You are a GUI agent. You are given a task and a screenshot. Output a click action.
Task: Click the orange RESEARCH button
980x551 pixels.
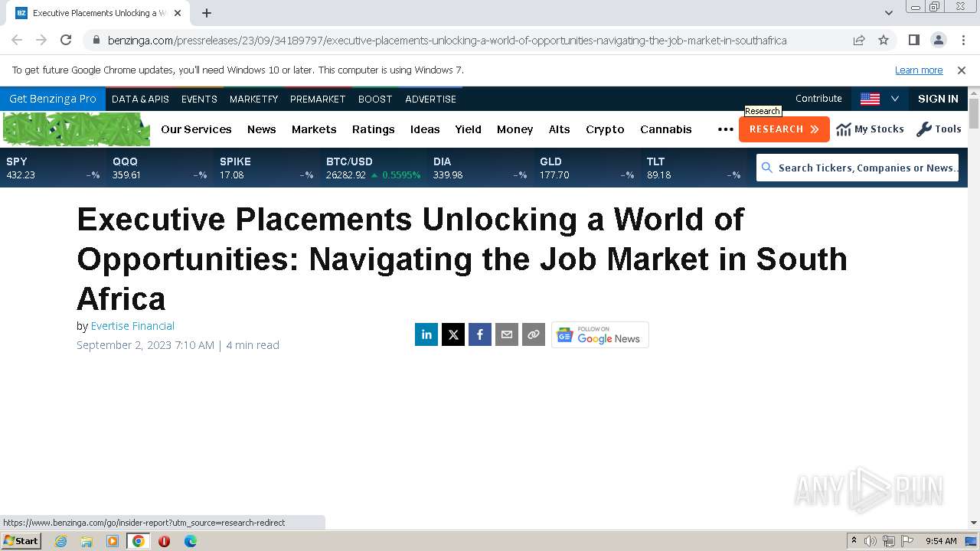point(784,129)
